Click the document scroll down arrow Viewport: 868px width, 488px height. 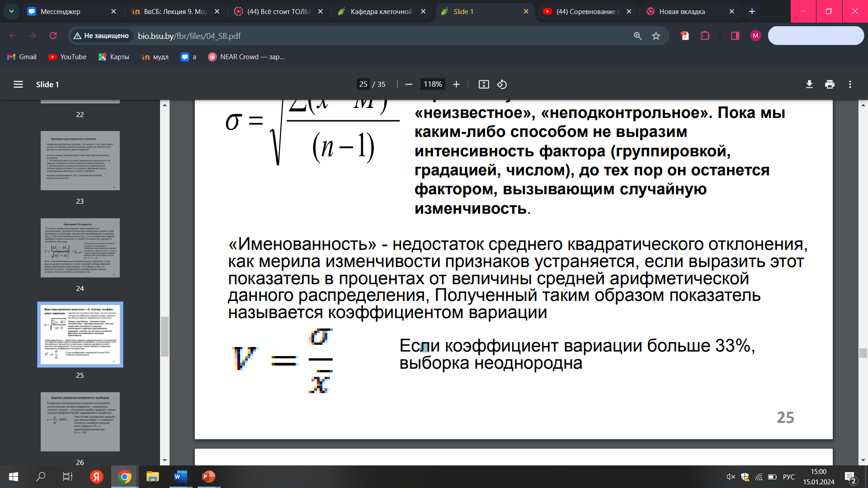click(x=863, y=460)
